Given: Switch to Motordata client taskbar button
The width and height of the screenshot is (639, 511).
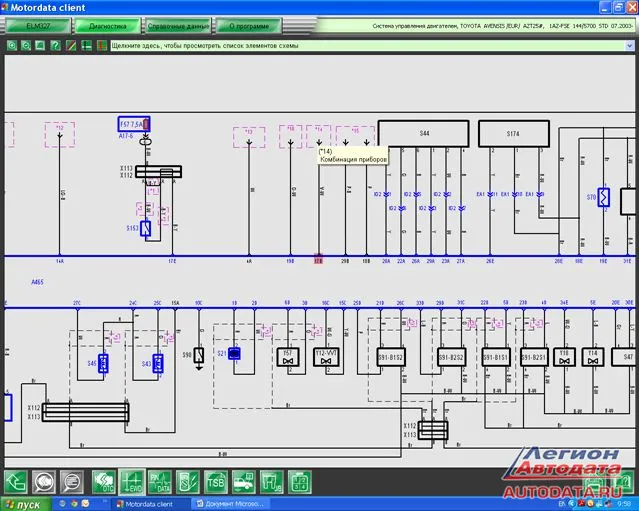Looking at the screenshot, I should tap(150, 504).
